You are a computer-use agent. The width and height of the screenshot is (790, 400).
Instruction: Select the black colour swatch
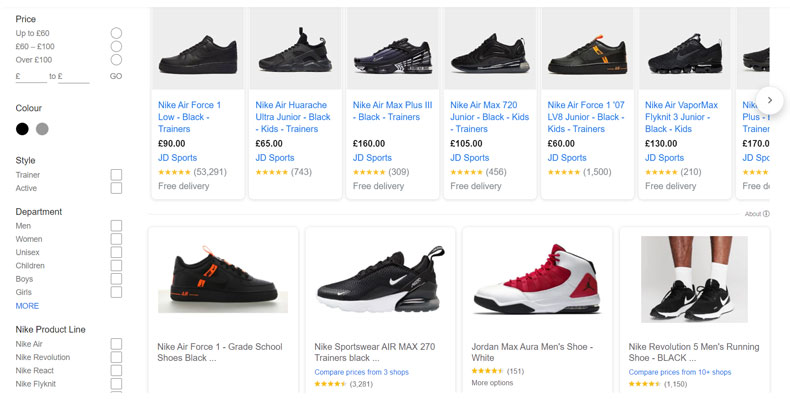(x=22, y=129)
